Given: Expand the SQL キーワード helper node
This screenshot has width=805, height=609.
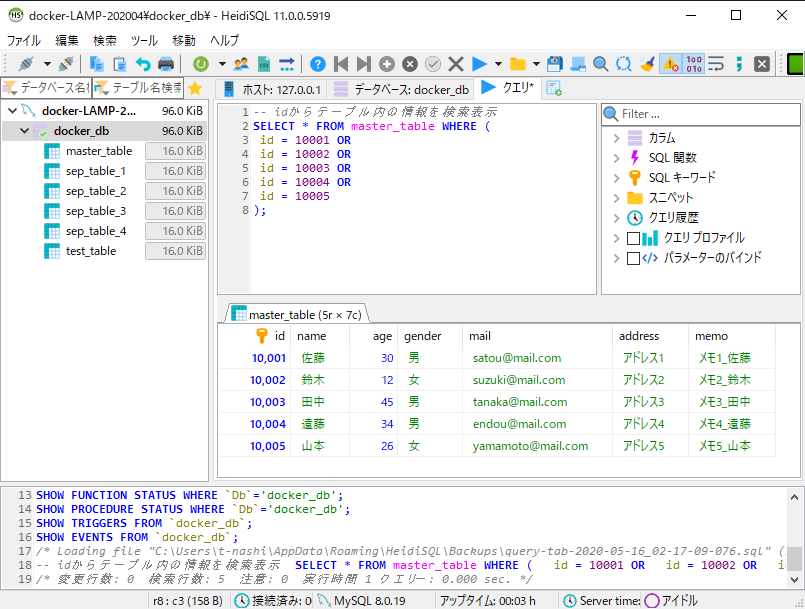Looking at the screenshot, I should pos(617,178).
